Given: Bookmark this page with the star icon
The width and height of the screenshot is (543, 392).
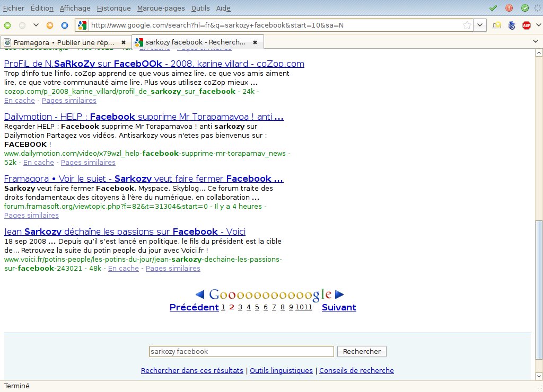Looking at the screenshot, I should [467, 25].
